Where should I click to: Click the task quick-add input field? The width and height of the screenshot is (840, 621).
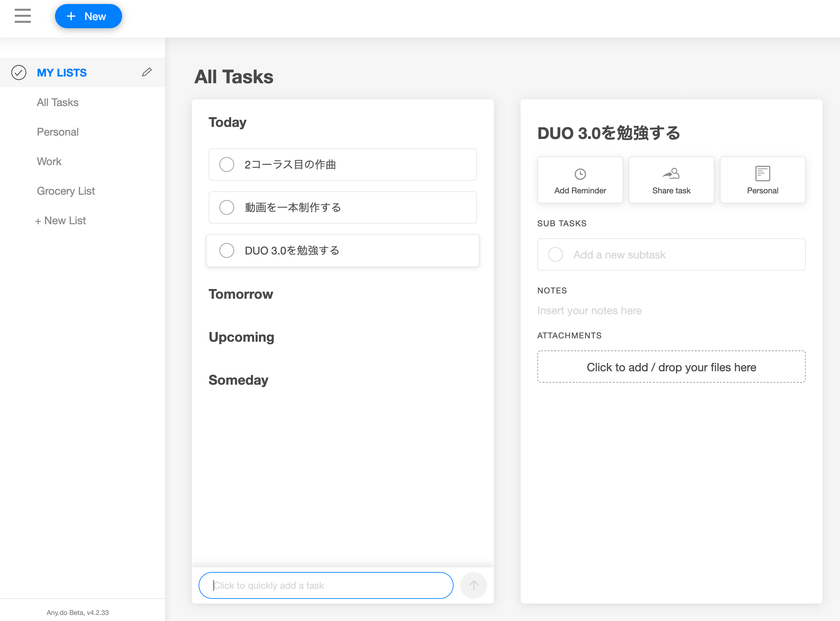pos(325,584)
